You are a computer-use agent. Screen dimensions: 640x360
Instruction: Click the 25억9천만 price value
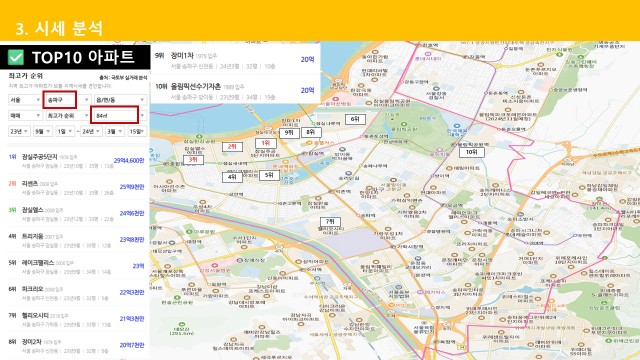132,187
